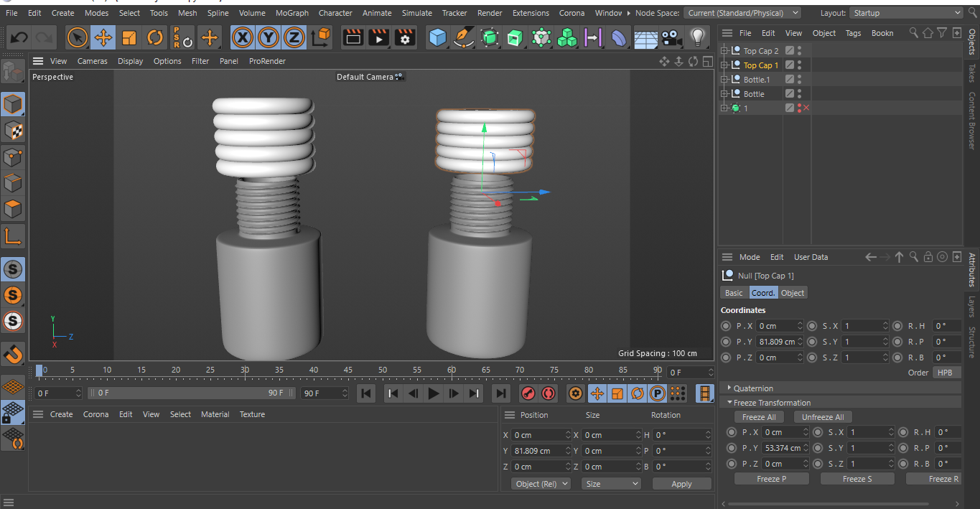Switch to the Basic tab
Viewport: 980px width, 509px height.
(734, 293)
